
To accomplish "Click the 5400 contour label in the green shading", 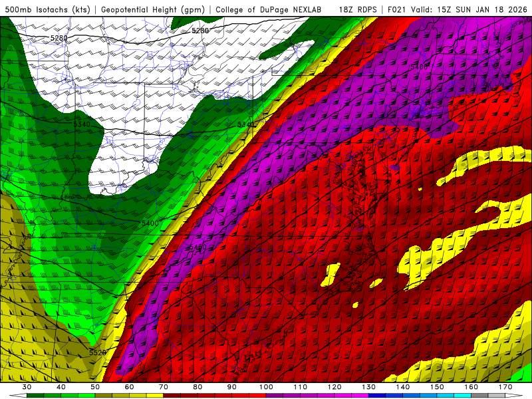I will [x=150, y=223].
